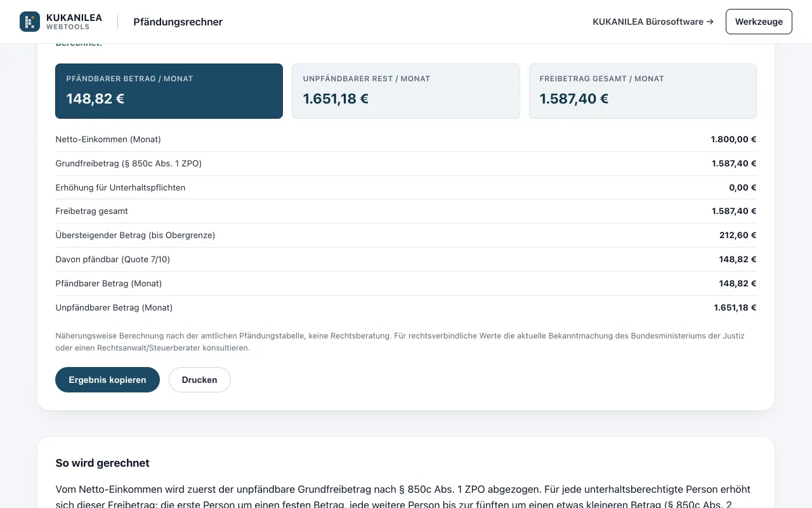812x508 pixels.
Task: Click the 1.651,18 € value in the table row
Action: 735,307
